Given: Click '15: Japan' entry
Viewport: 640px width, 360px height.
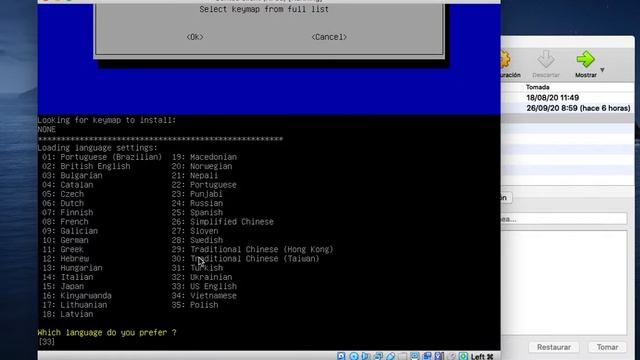Looking at the screenshot, I should click(x=62, y=286).
